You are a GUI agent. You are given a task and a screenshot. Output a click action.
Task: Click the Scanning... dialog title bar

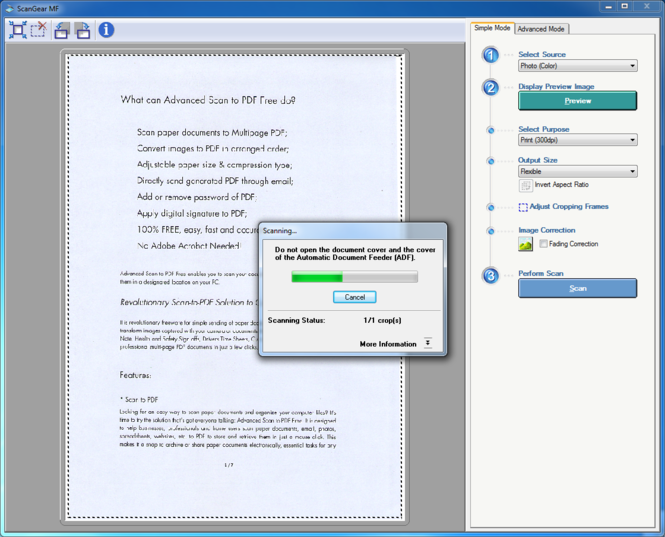point(353,231)
